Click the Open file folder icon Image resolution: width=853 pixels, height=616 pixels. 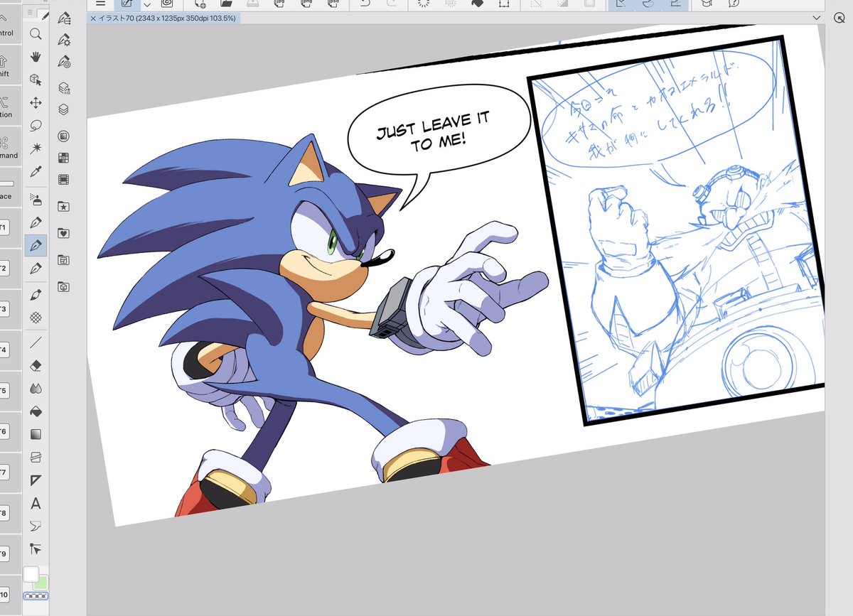[227, 4]
